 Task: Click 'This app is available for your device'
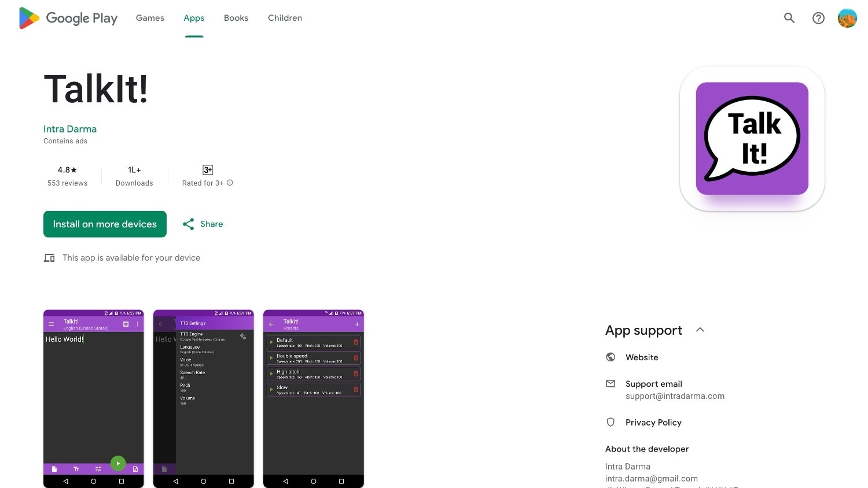point(131,258)
